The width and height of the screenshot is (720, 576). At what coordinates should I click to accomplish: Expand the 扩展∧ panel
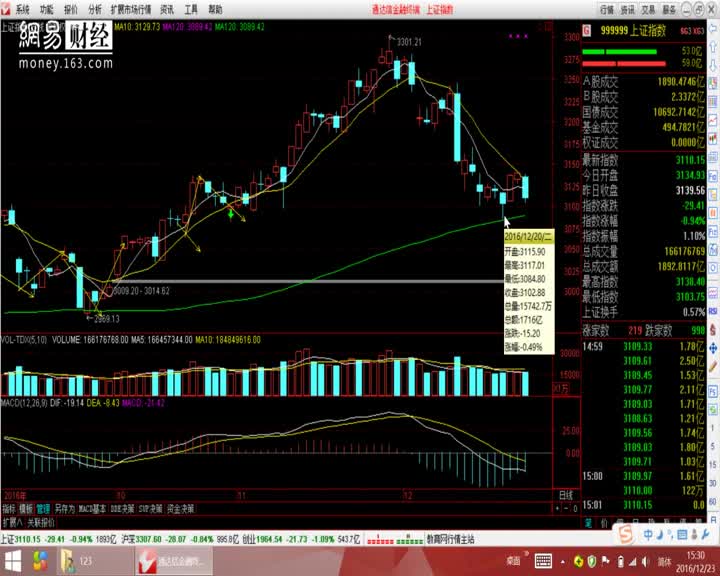point(12,522)
